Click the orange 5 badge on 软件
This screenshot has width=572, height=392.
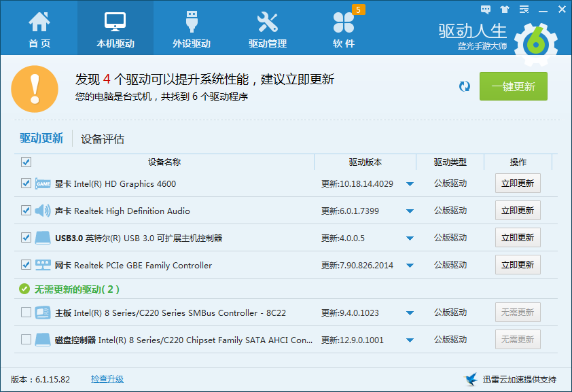[x=358, y=10]
